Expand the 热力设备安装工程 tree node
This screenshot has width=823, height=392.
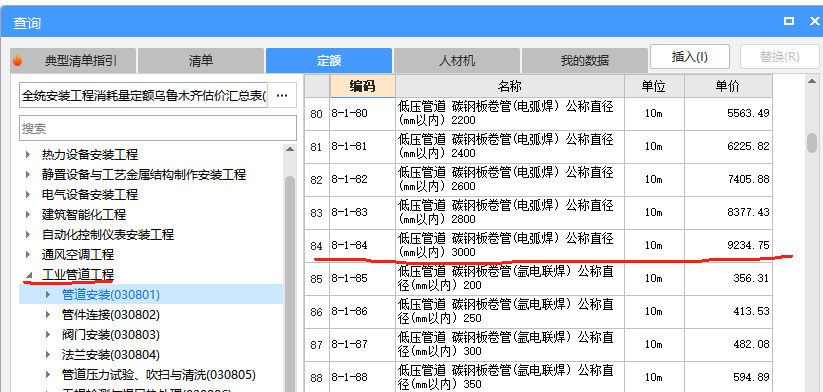[28, 155]
